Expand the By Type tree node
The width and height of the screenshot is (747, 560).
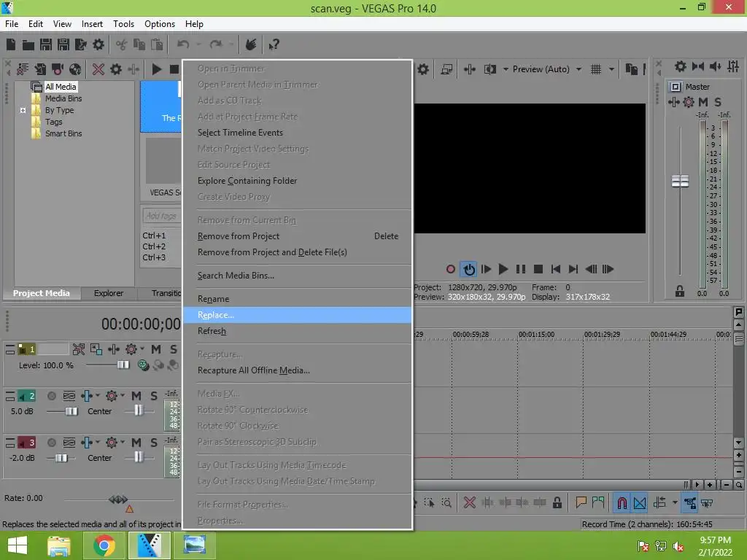tap(23, 111)
